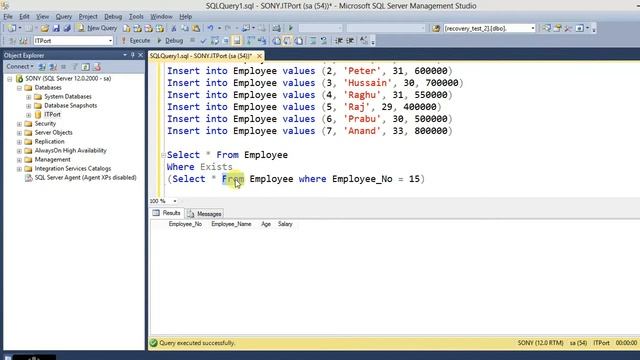Click the Increase Indent icon
The image size is (640, 360).
point(350,40)
